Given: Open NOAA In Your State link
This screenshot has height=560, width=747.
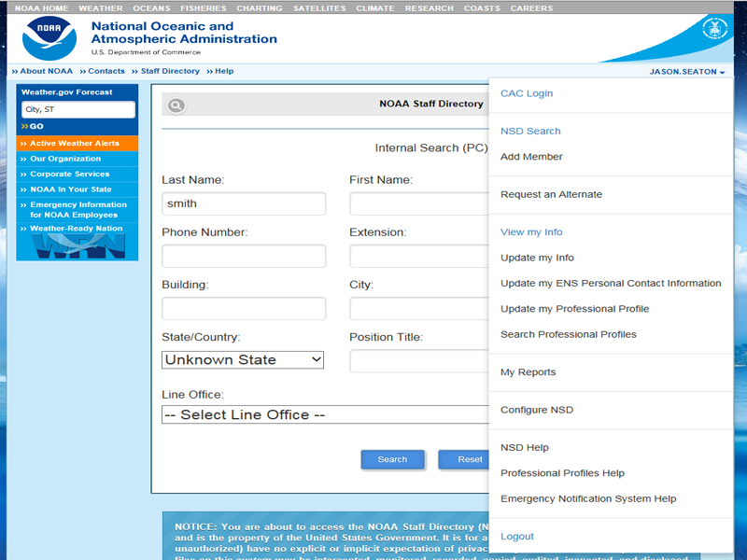Looking at the screenshot, I should tap(78, 189).
